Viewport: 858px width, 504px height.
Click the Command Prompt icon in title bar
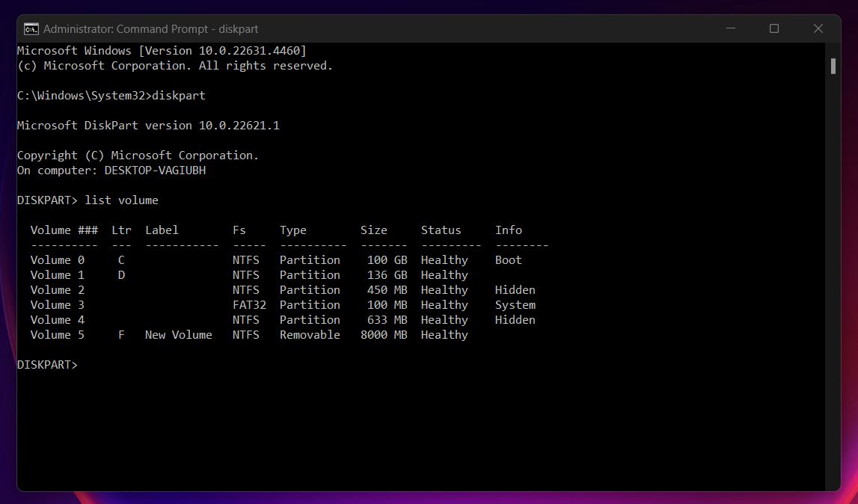(x=31, y=29)
